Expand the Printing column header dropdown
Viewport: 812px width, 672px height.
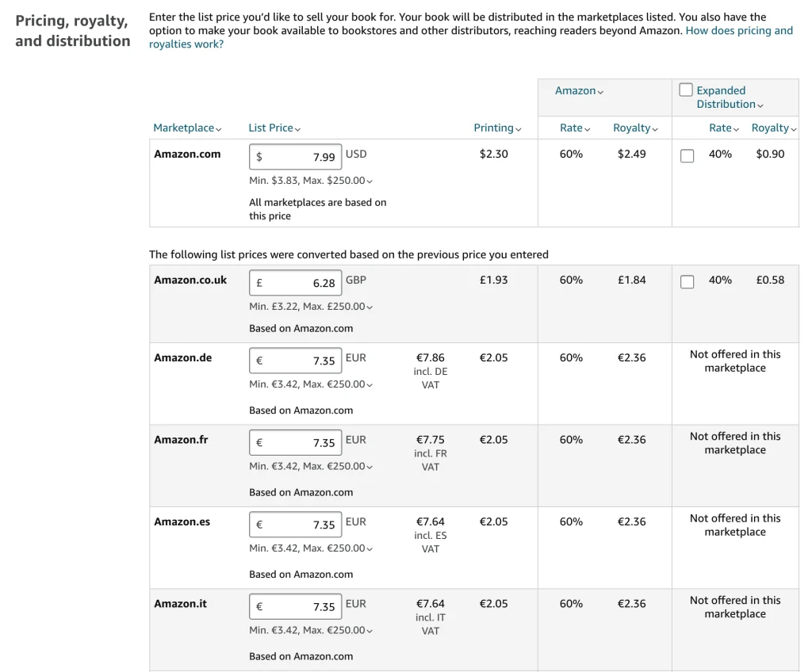pos(497,128)
